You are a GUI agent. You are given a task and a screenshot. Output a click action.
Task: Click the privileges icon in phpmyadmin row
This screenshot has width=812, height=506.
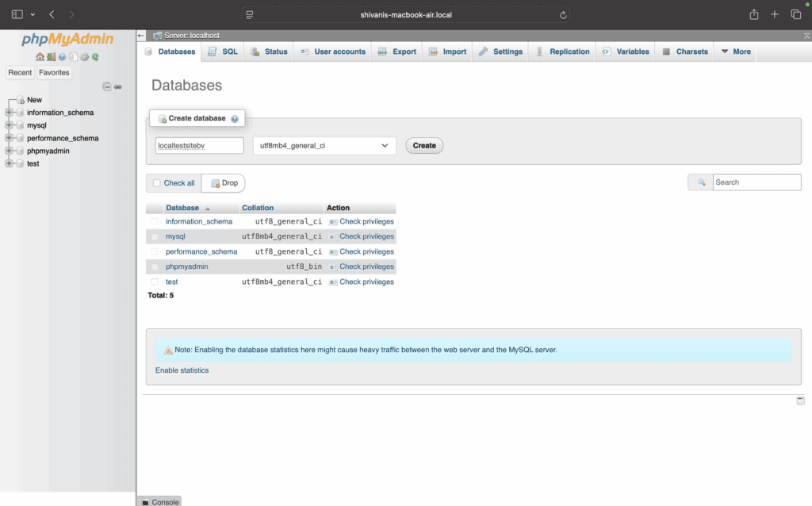coord(333,266)
